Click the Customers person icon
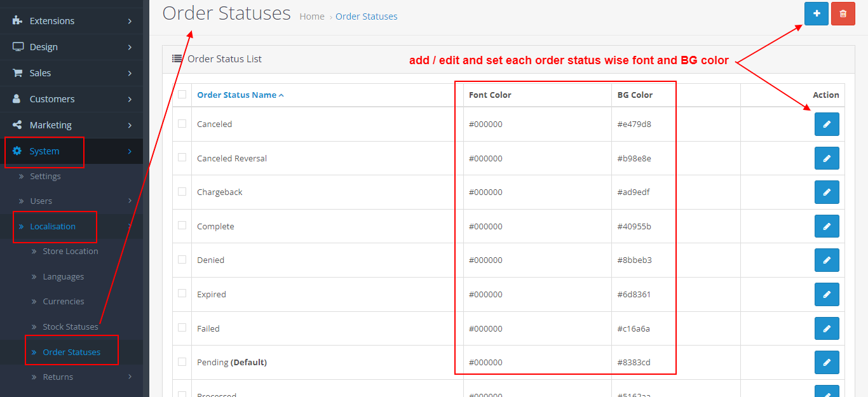Screen dimensions: 868x397 [x=17, y=99]
